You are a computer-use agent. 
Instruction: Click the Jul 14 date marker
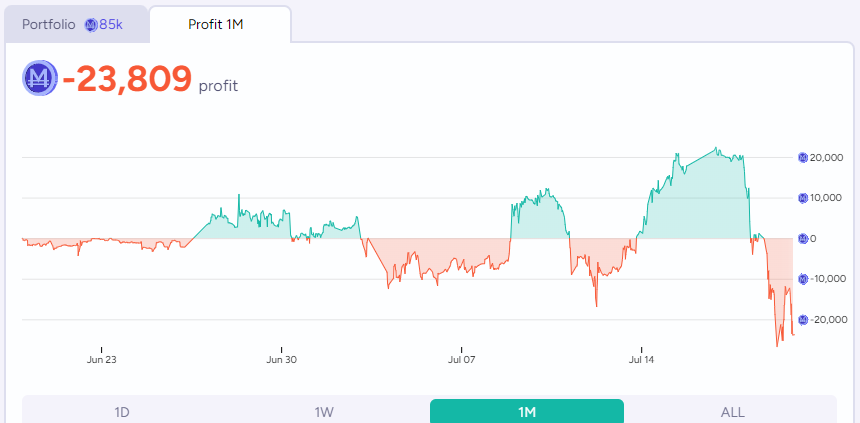tap(641, 358)
